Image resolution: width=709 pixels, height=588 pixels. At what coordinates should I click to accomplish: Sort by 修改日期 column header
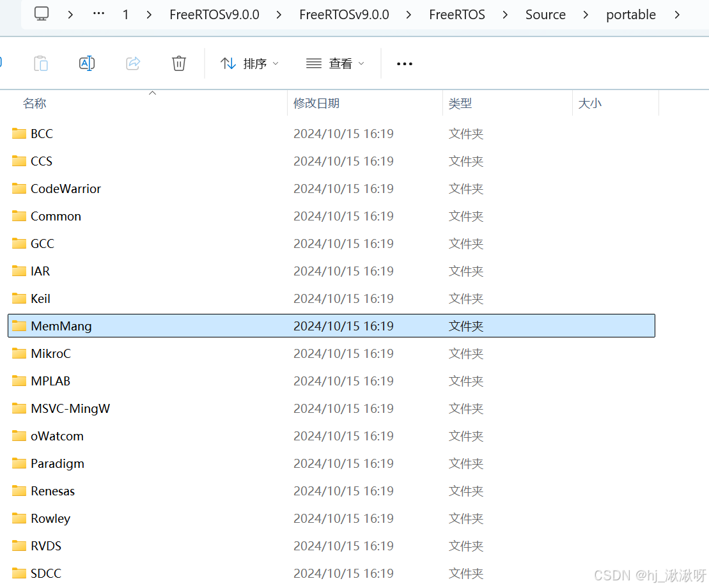click(x=316, y=104)
